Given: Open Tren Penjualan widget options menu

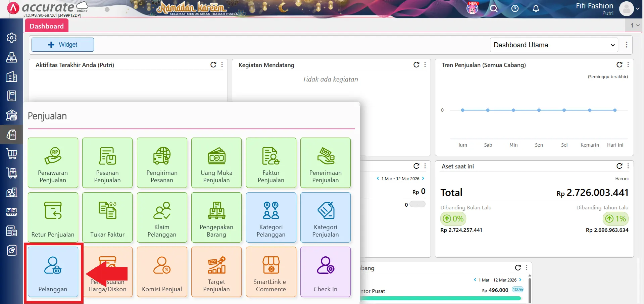Looking at the screenshot, I should tap(628, 65).
